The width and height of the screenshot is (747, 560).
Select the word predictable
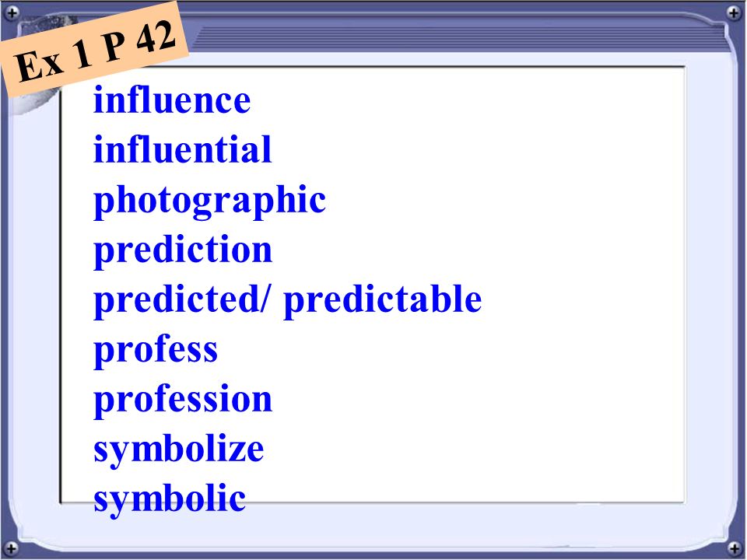383,300
